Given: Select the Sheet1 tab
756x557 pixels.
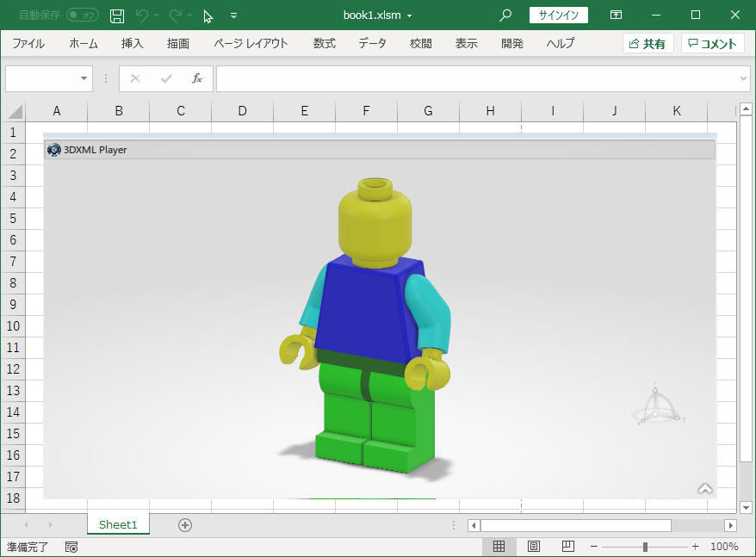Looking at the screenshot, I should (x=118, y=524).
